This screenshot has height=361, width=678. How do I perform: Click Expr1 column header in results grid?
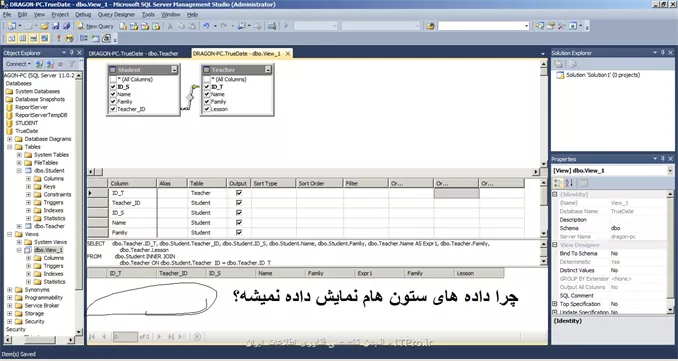pos(380,273)
